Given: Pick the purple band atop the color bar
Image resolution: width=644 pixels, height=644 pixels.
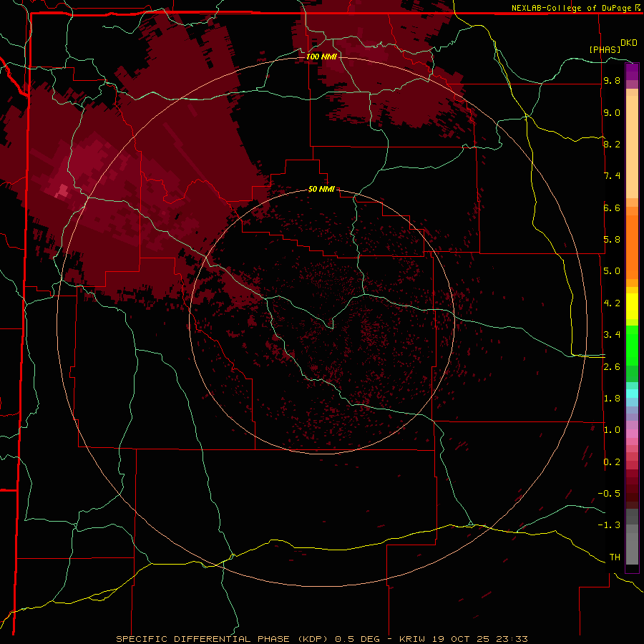Looking at the screenshot, I should (632, 72).
